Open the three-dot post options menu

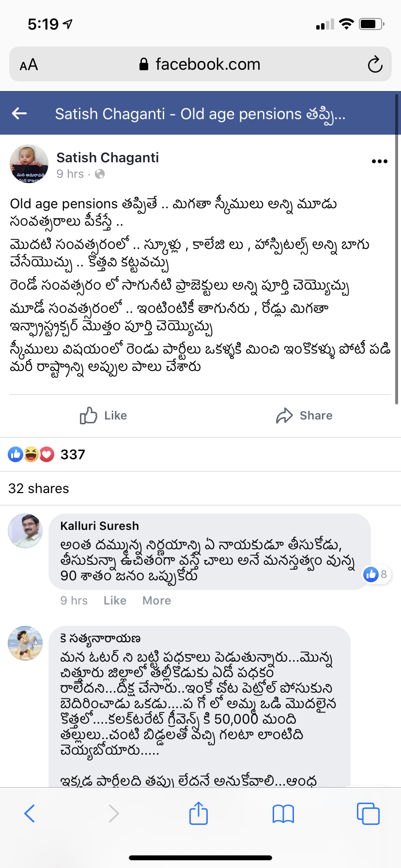tap(379, 161)
